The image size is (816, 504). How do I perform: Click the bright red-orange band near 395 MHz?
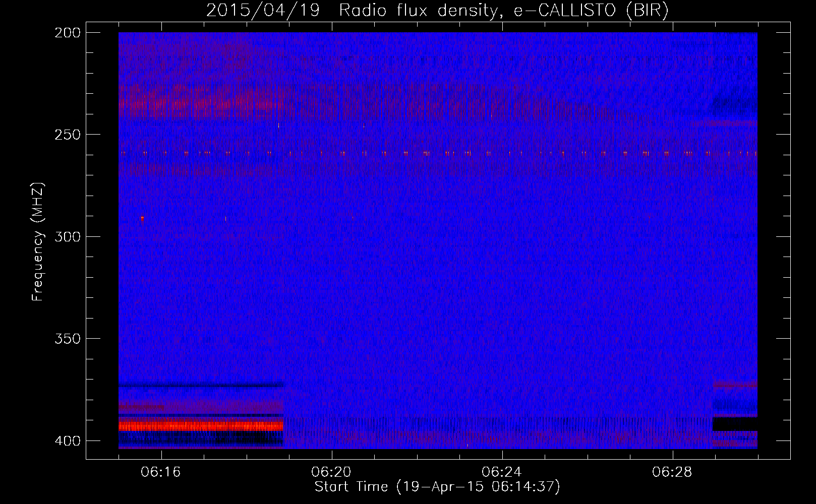[201, 426]
